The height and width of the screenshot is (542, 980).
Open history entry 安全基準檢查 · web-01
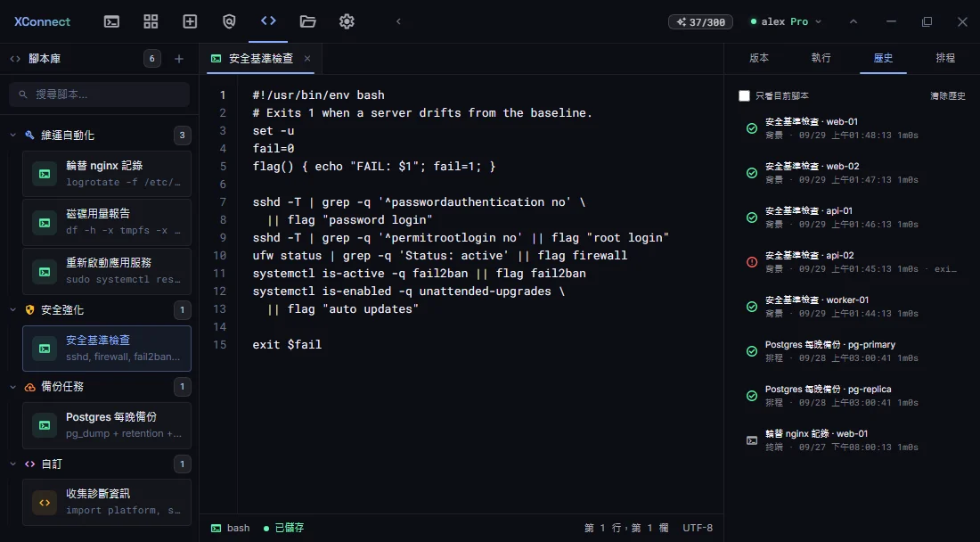[853, 128]
